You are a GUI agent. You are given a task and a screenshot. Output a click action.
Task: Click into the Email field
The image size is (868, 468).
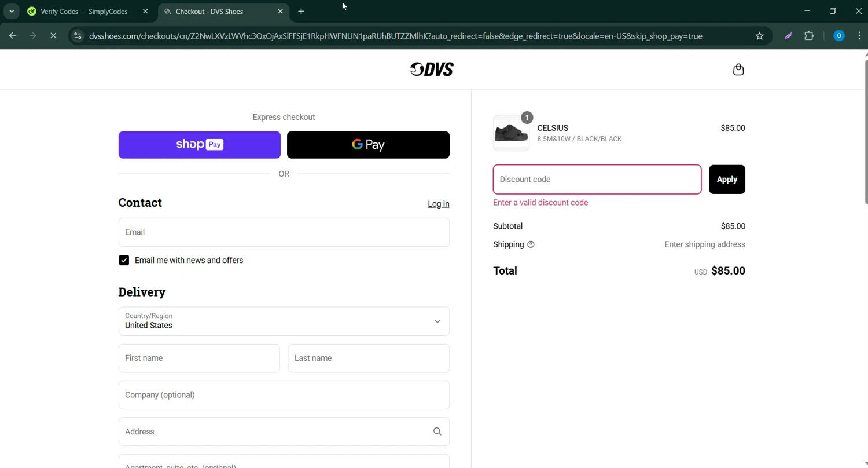click(284, 232)
